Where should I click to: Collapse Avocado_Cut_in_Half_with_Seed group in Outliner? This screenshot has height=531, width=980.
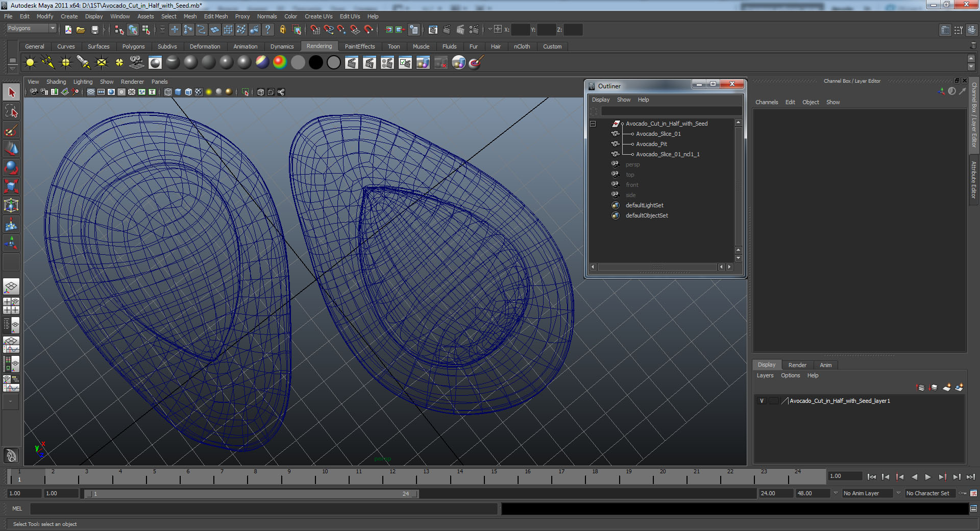click(x=593, y=124)
